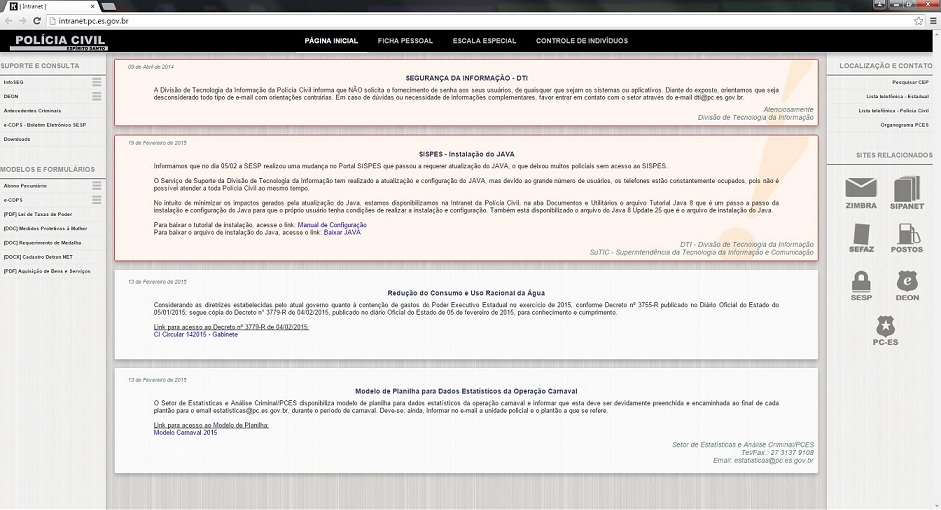Expand the InfoSEG submenu
This screenshot has height=510, width=941.
tap(97, 82)
